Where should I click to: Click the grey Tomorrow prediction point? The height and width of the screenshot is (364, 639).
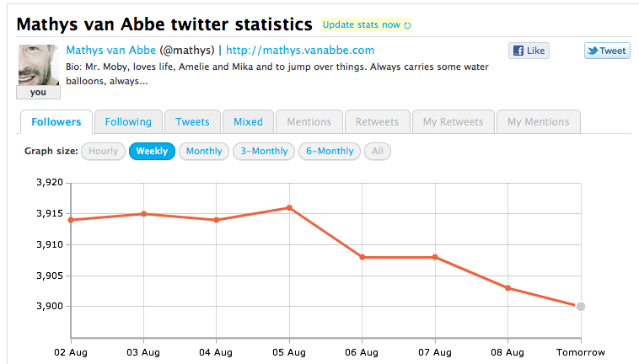(x=580, y=307)
